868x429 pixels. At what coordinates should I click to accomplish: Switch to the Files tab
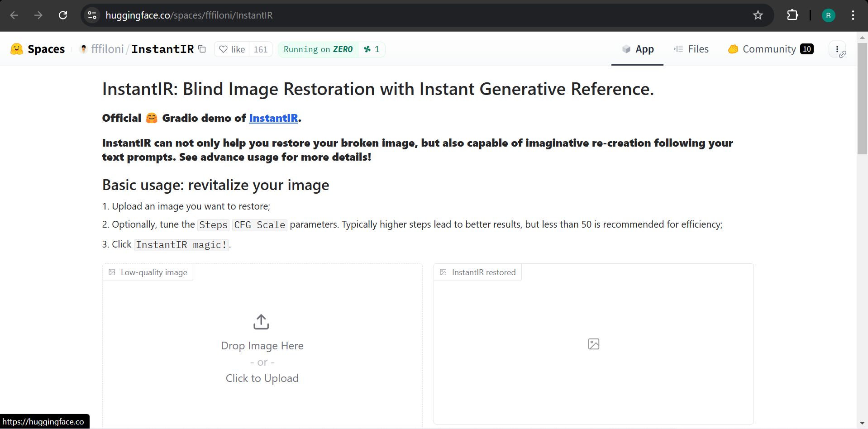pyautogui.click(x=691, y=49)
